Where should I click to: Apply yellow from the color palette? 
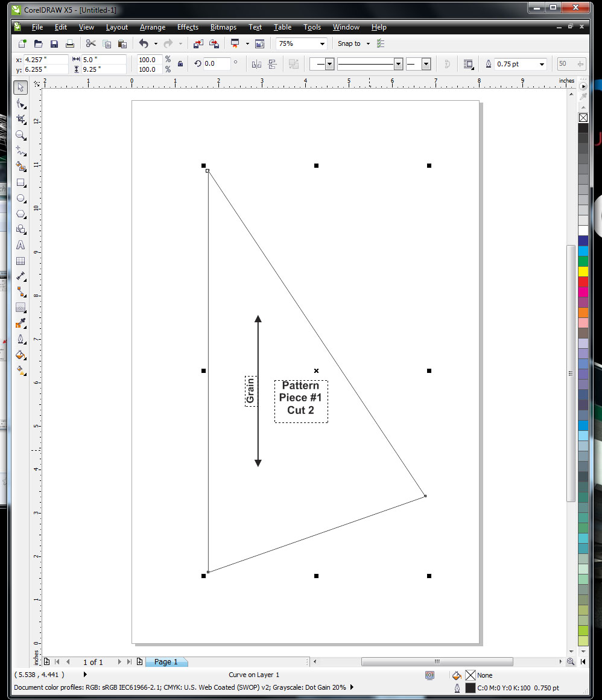point(583,272)
